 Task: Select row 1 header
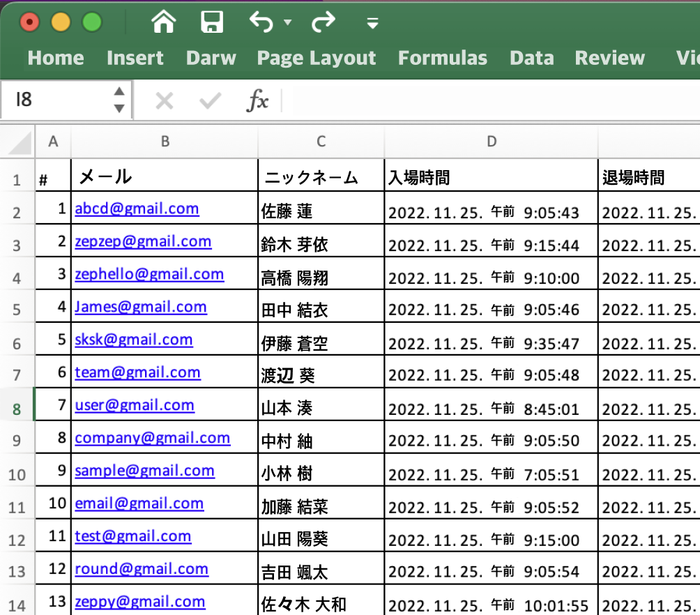pyautogui.click(x=17, y=176)
